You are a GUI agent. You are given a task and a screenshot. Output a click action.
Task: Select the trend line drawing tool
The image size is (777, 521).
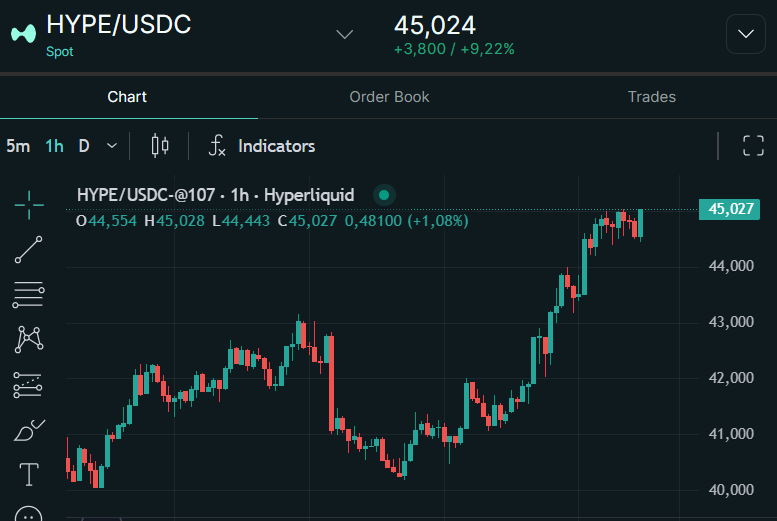(29, 249)
